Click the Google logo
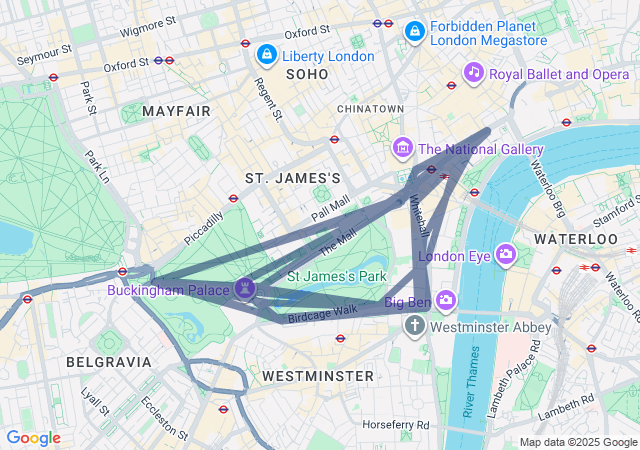 (34, 438)
